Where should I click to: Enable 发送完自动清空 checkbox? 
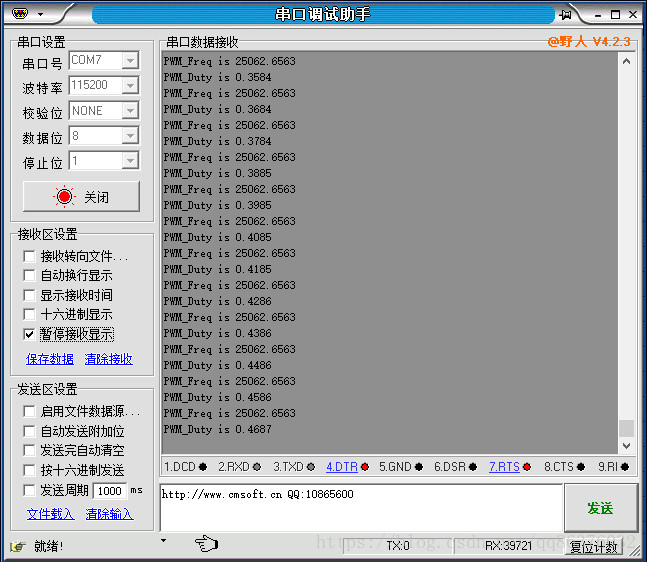pos(29,450)
